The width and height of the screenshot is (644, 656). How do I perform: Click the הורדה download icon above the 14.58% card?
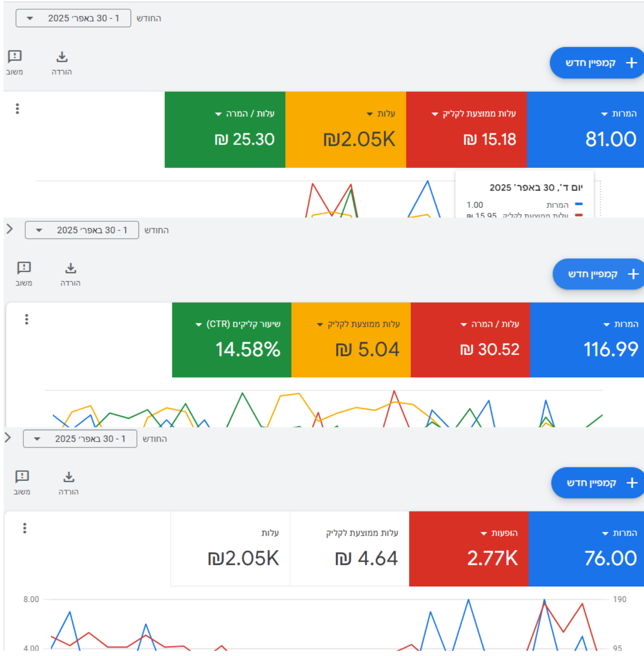click(71, 268)
